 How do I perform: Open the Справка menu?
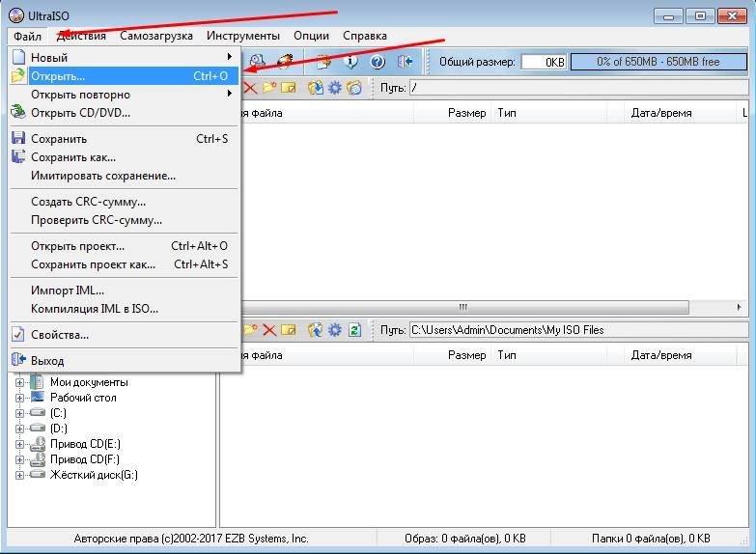[x=365, y=36]
